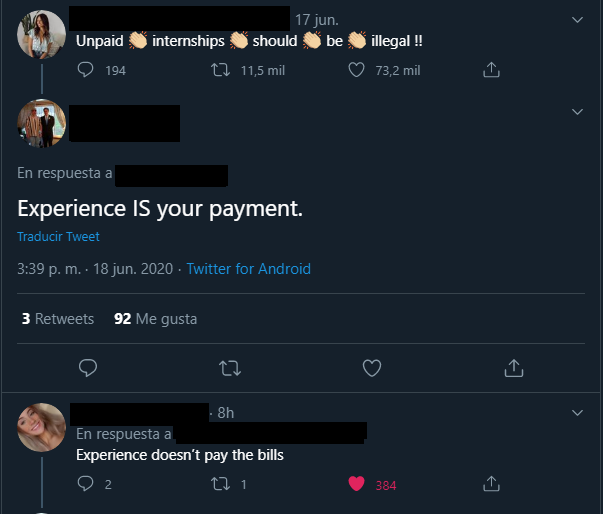Share the 'Experience IS your payment' tweet

coord(514,368)
